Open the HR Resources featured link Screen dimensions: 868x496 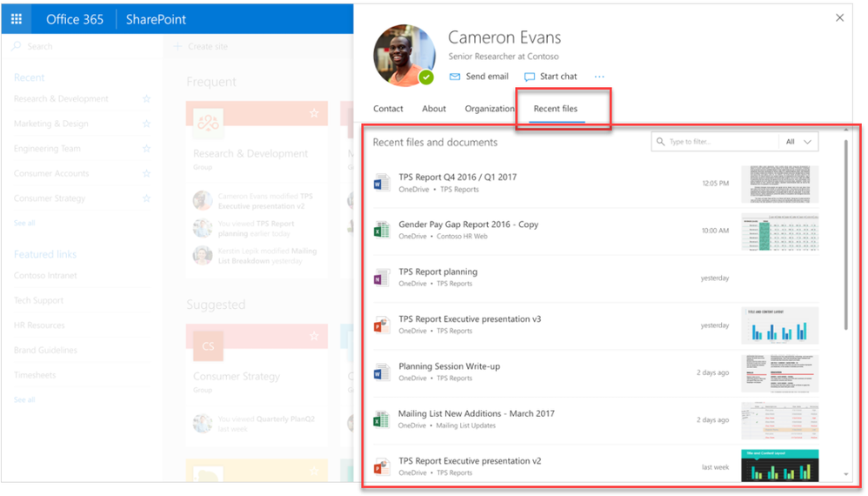click(39, 325)
